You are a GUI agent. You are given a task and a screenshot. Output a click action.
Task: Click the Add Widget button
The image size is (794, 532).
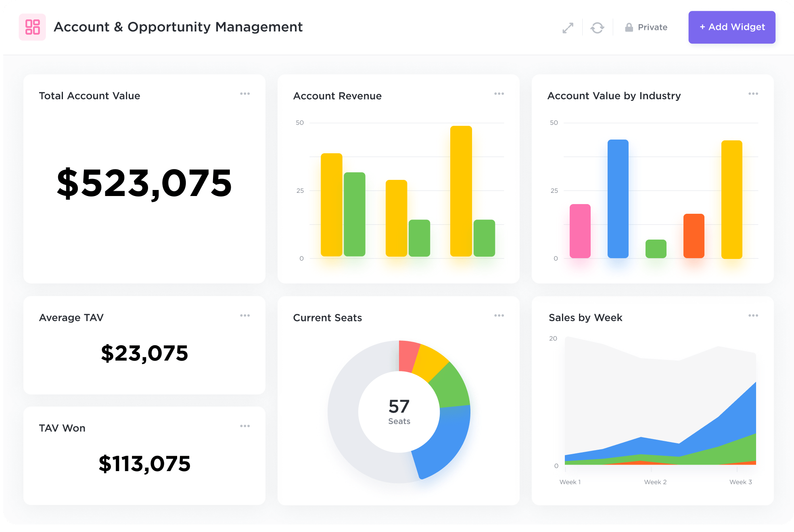(x=731, y=27)
